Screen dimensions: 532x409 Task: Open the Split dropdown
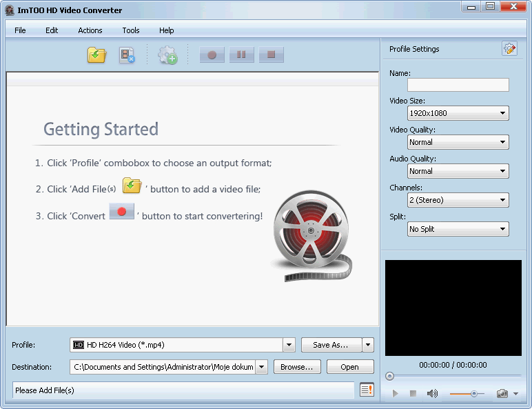(x=458, y=229)
